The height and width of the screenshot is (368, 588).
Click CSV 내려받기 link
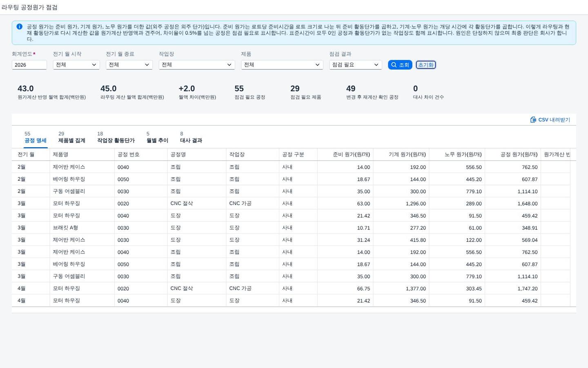[550, 120]
